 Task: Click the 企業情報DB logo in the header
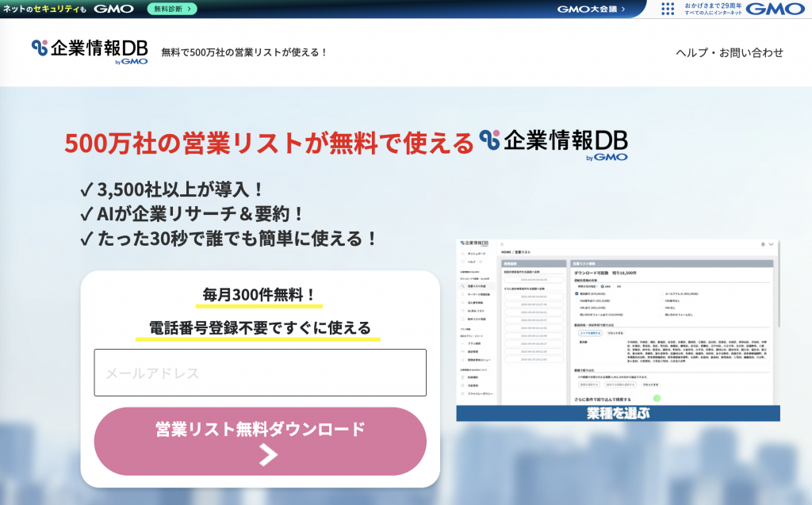(x=90, y=52)
